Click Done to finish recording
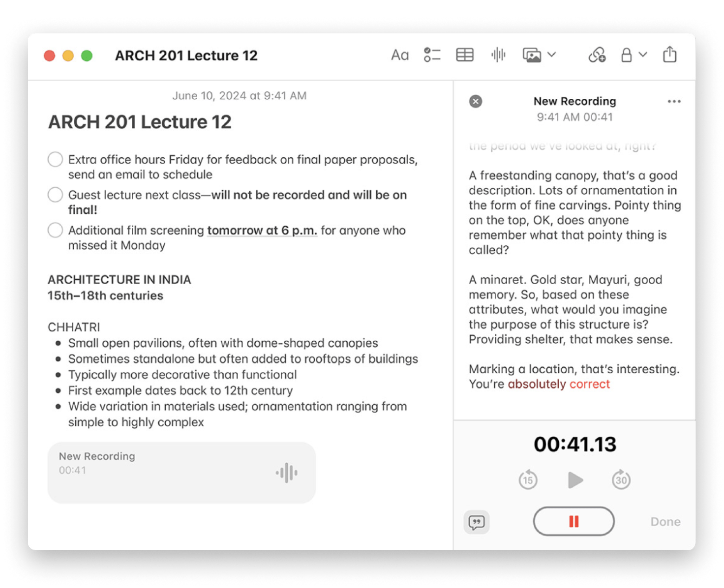Screen dimensions: 724x588 (666, 522)
